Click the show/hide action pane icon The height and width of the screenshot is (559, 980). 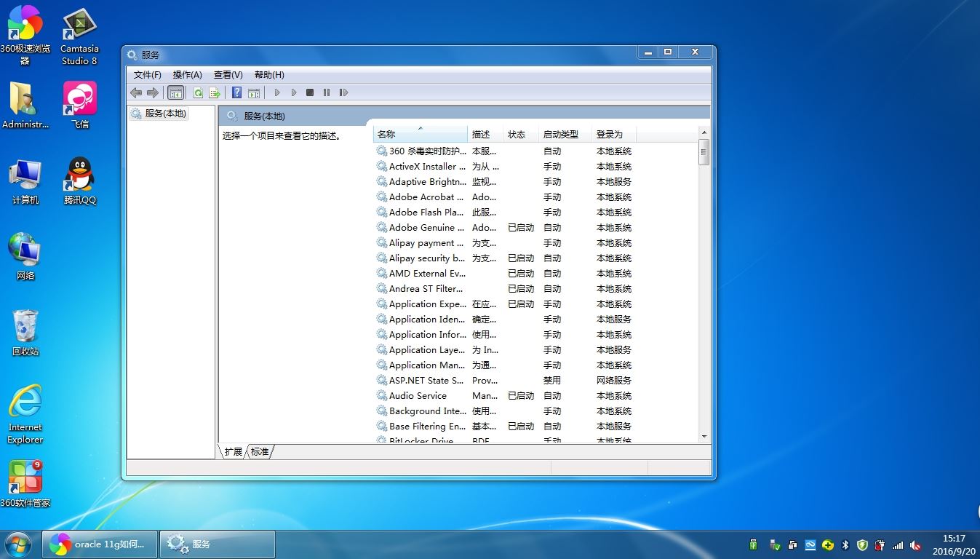(254, 92)
